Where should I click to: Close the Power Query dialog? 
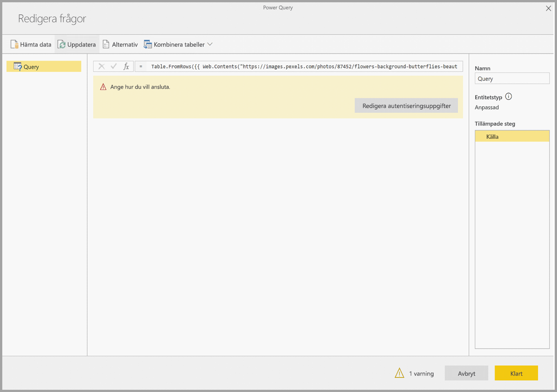(548, 9)
